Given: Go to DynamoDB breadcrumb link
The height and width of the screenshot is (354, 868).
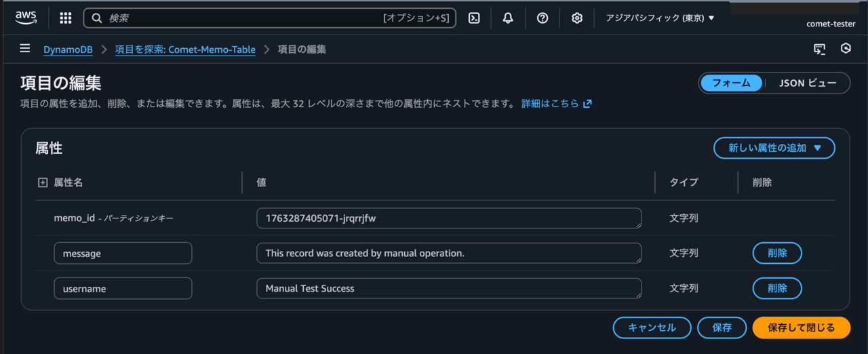Looking at the screenshot, I should point(68,50).
